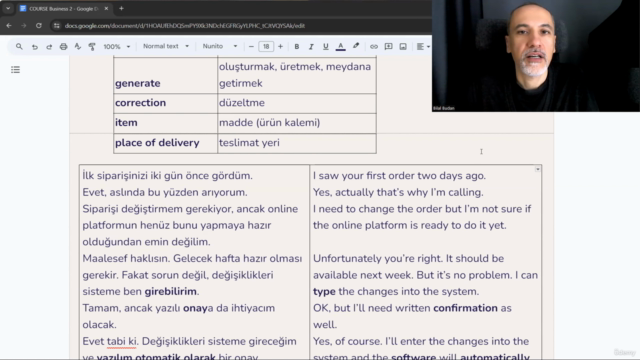
Task: Open the tab search dropdown
Action: pos(8,9)
